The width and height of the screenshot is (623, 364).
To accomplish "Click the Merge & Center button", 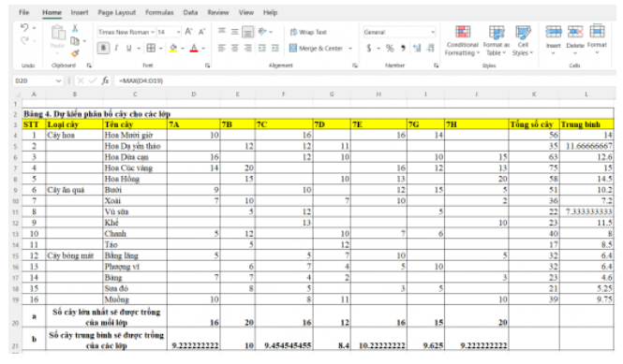I will (x=317, y=49).
